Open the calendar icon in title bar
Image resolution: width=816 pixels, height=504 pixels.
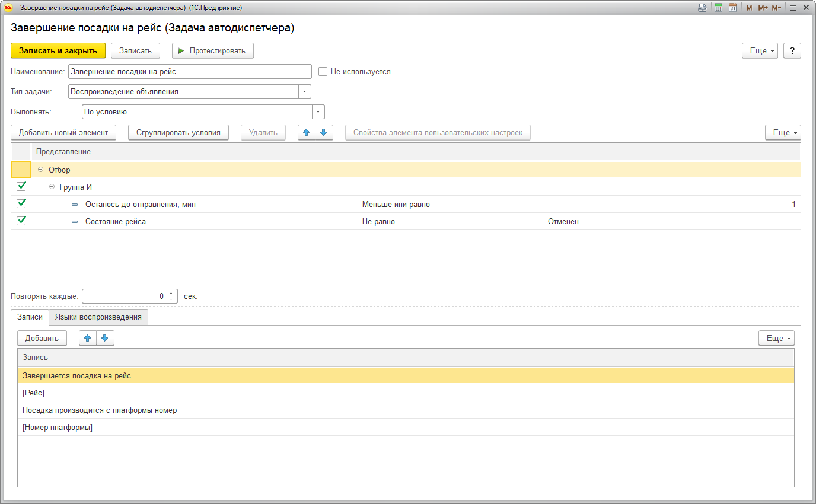pos(732,8)
